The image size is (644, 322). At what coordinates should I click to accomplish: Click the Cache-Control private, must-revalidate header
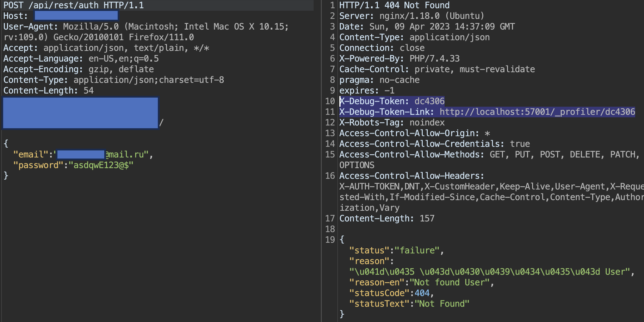click(437, 69)
